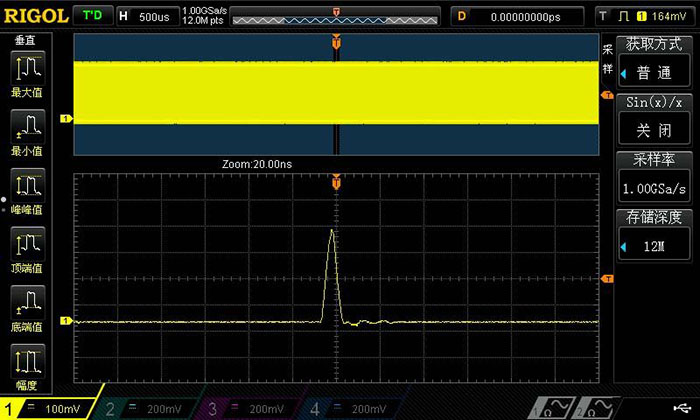The width and height of the screenshot is (700, 420).
Task: Select the 幅度 (amplitude) measurement icon
Action: point(27,366)
